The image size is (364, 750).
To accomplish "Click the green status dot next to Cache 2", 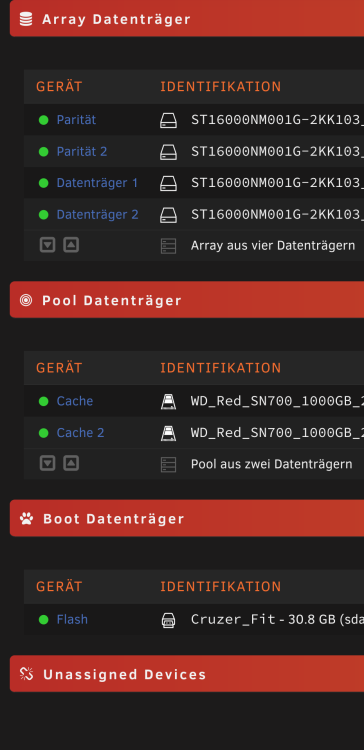I will (x=44, y=433).
